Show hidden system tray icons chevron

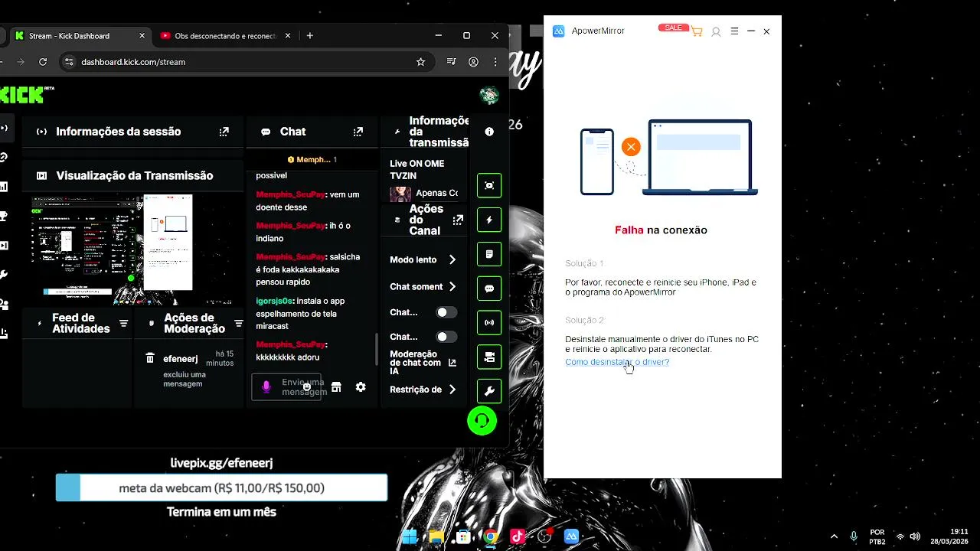tap(835, 536)
